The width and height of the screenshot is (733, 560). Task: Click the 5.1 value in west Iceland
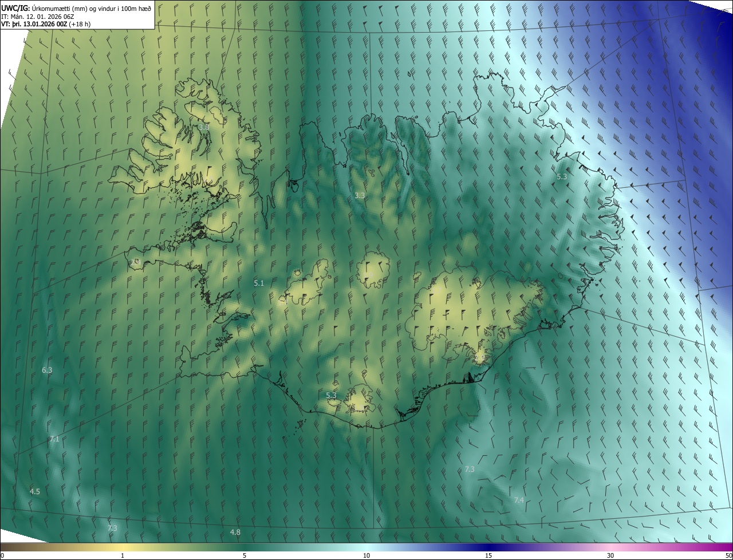[x=259, y=283]
